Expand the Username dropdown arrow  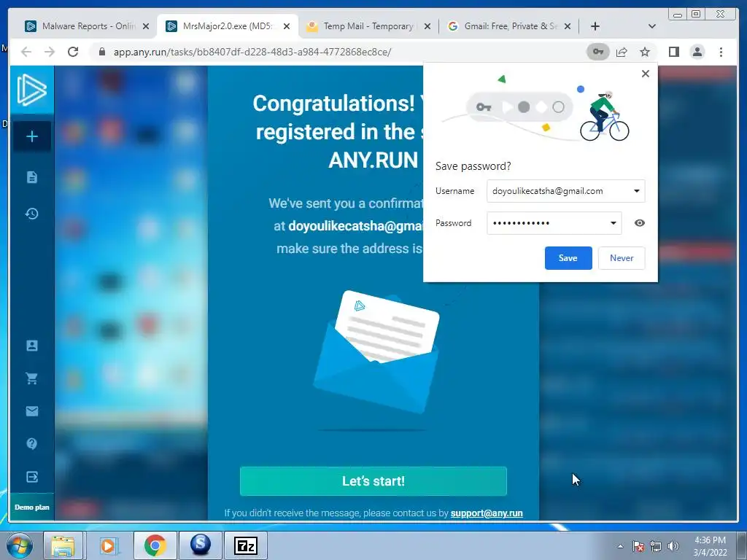pyautogui.click(x=636, y=191)
